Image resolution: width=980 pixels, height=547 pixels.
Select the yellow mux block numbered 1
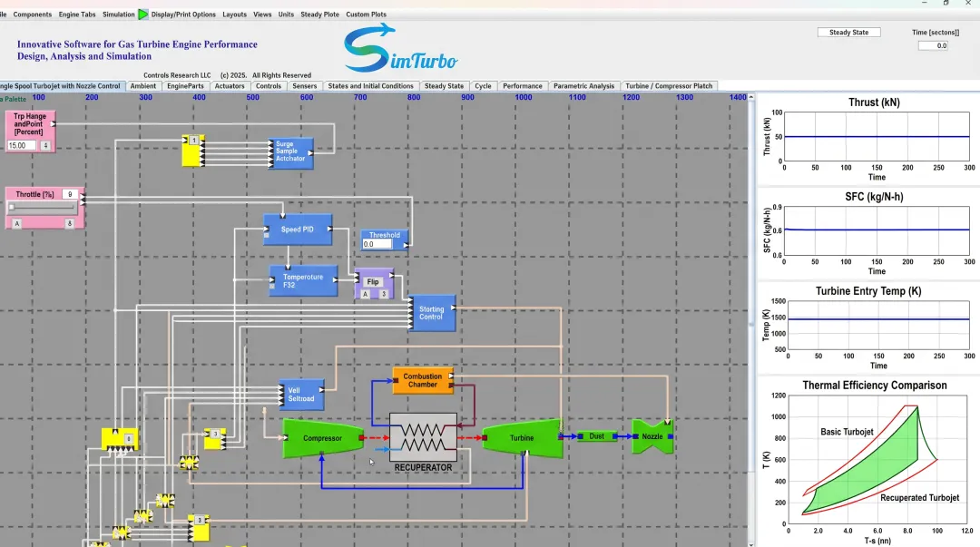tap(193, 151)
